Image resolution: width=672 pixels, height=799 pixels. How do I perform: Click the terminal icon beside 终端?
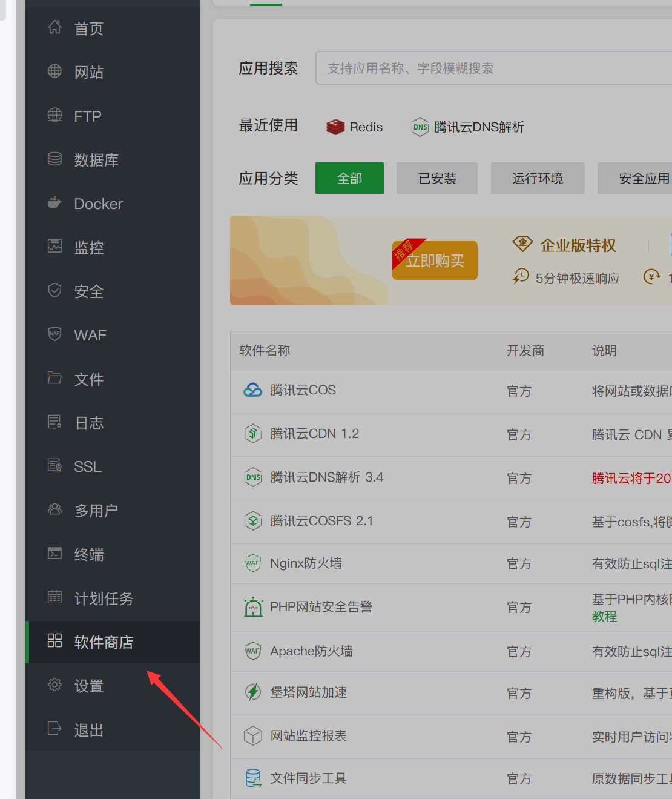(x=54, y=554)
